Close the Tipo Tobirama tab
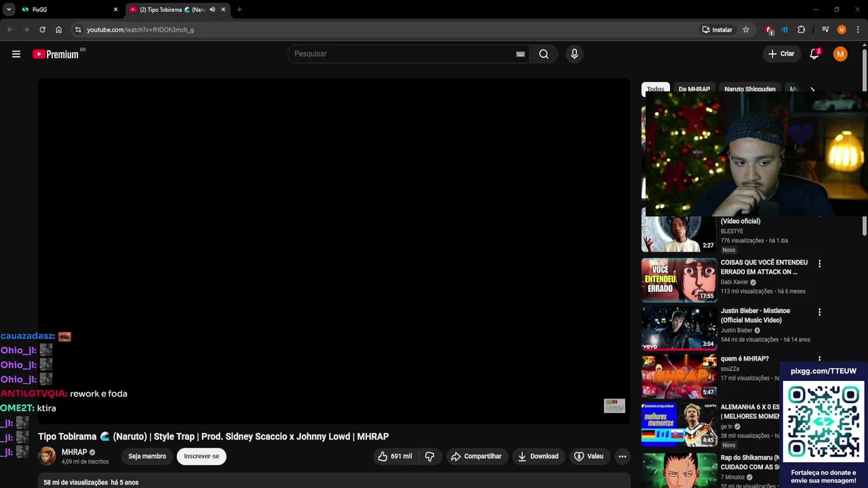 point(223,9)
